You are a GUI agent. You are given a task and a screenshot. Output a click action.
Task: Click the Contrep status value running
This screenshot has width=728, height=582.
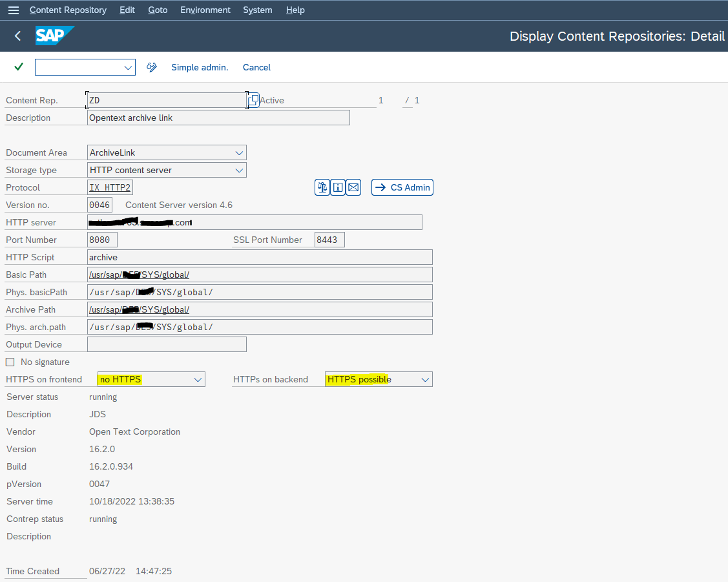[103, 519]
